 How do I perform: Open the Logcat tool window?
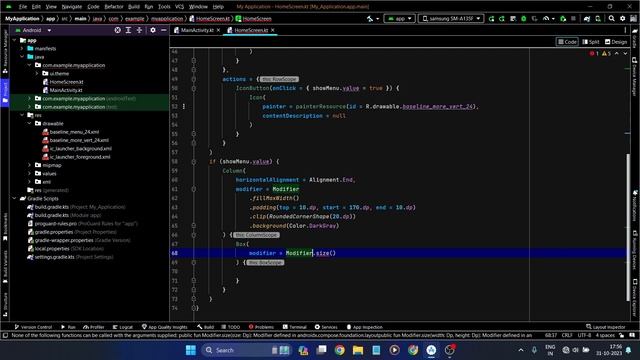point(123,327)
